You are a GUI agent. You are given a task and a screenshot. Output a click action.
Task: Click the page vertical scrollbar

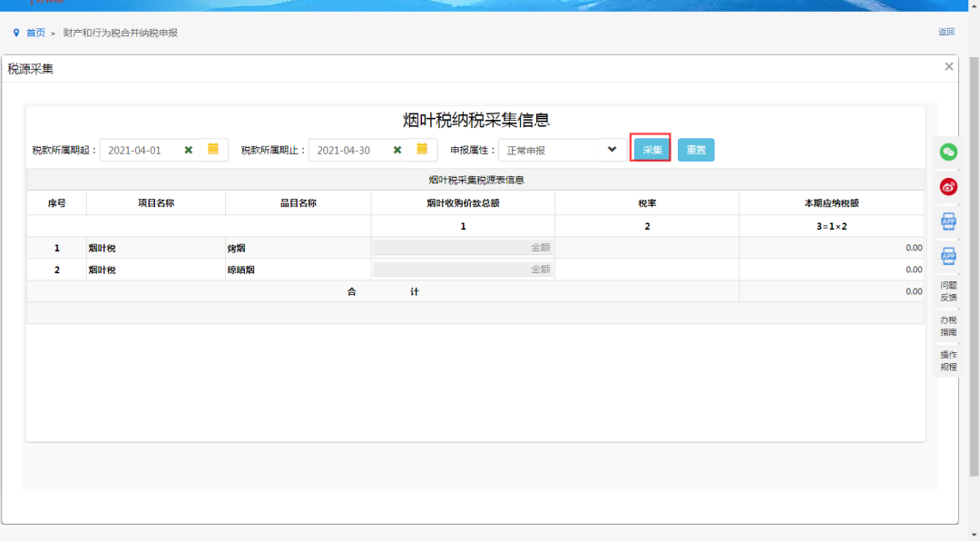[974, 266]
